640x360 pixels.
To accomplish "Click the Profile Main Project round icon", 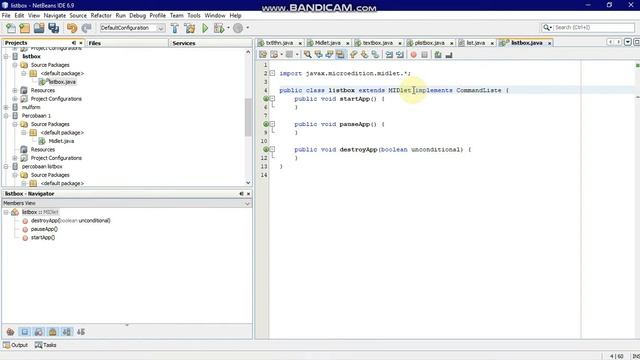I will pyautogui.click(x=238, y=28).
